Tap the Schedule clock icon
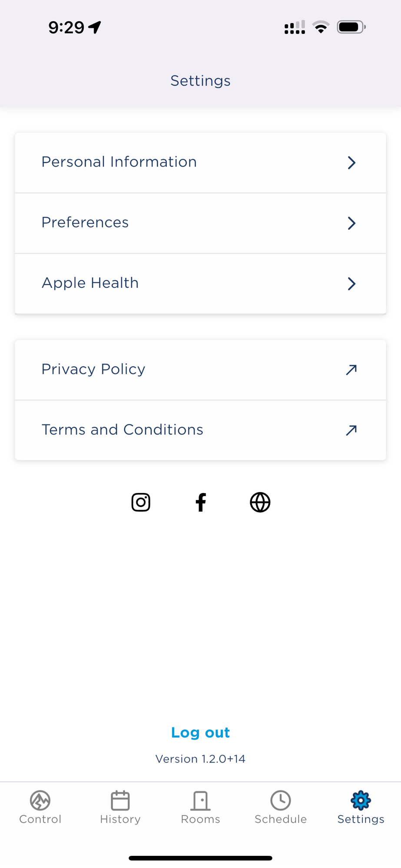401x868 pixels. click(x=281, y=800)
